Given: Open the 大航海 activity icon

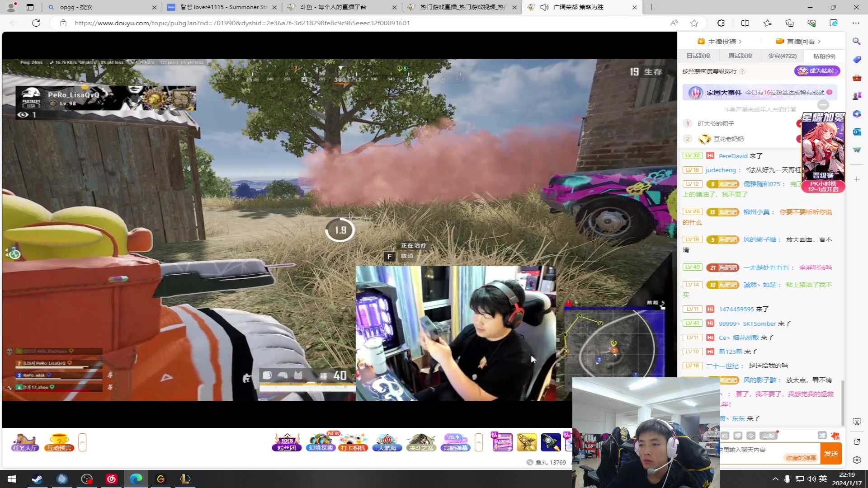Looking at the screenshot, I should click(387, 442).
